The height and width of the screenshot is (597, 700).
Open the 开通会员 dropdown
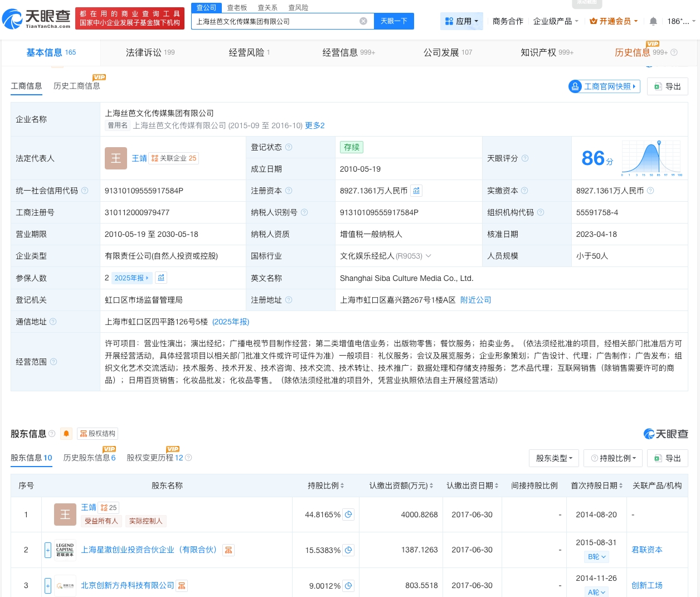tap(614, 21)
